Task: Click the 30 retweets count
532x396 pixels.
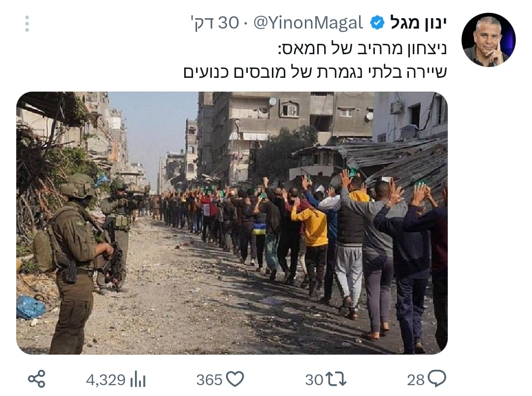Action: tap(314, 380)
